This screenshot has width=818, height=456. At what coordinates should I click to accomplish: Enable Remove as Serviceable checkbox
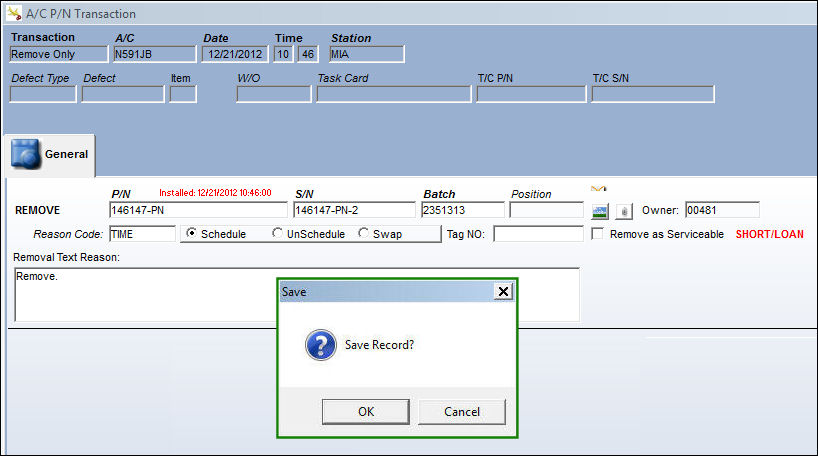597,234
